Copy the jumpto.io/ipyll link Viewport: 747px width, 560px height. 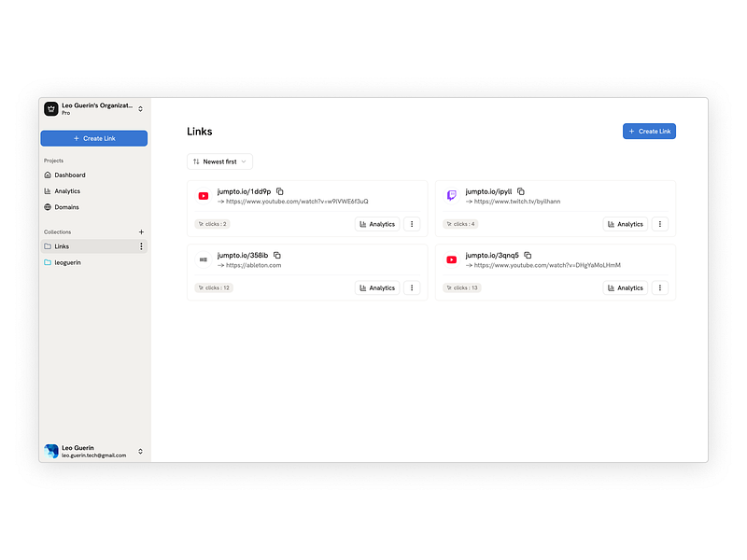521,191
